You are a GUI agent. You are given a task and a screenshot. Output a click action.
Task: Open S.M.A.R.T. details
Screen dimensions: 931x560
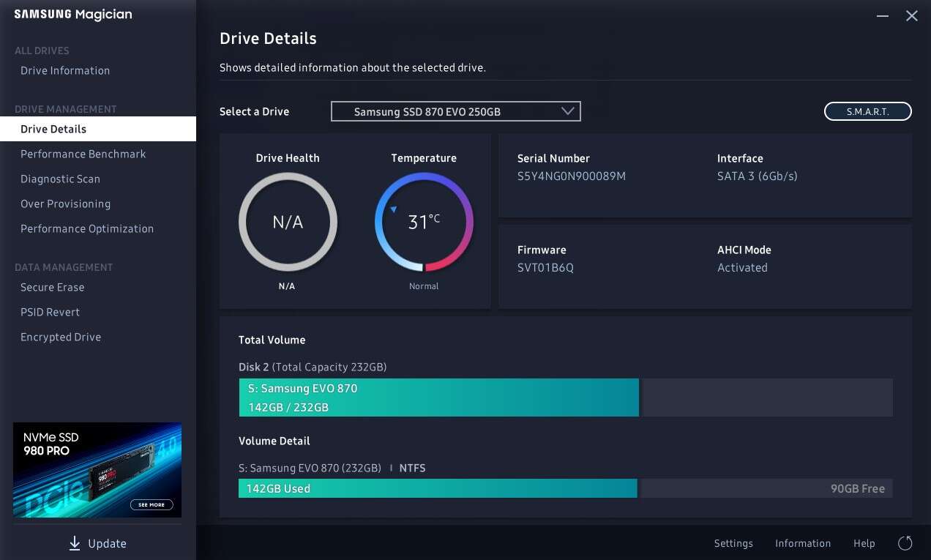(x=867, y=111)
